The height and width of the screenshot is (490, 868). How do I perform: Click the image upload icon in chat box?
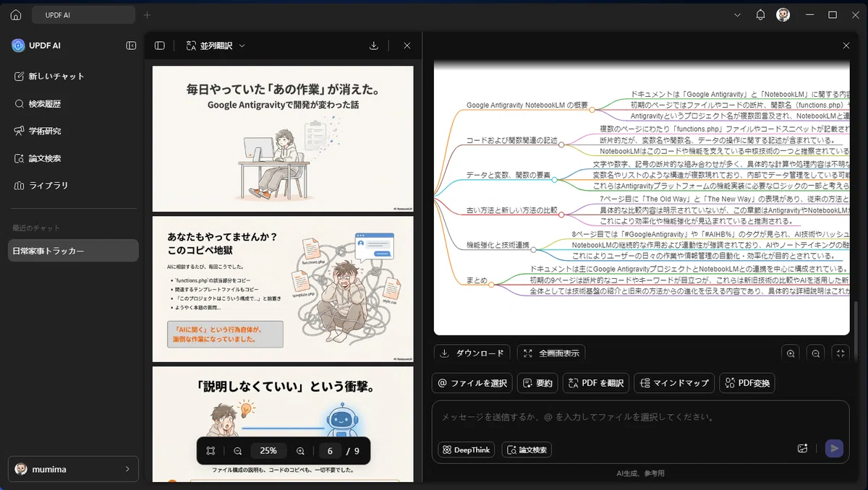pyautogui.click(x=802, y=449)
